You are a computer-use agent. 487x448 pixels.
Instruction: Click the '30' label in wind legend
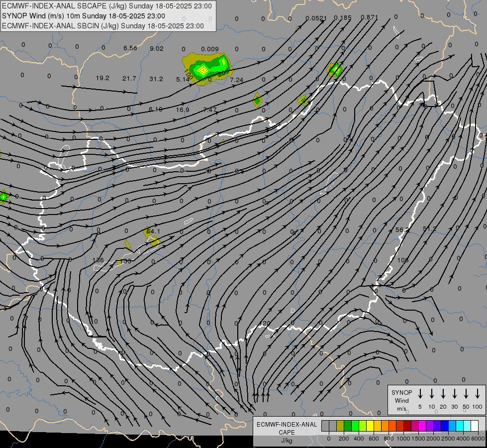[x=454, y=407]
